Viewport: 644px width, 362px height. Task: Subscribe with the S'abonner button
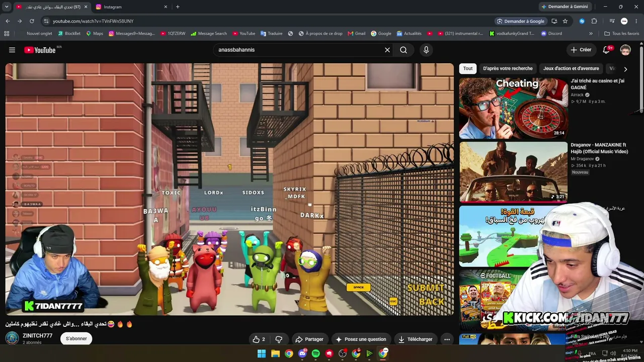[76, 338]
